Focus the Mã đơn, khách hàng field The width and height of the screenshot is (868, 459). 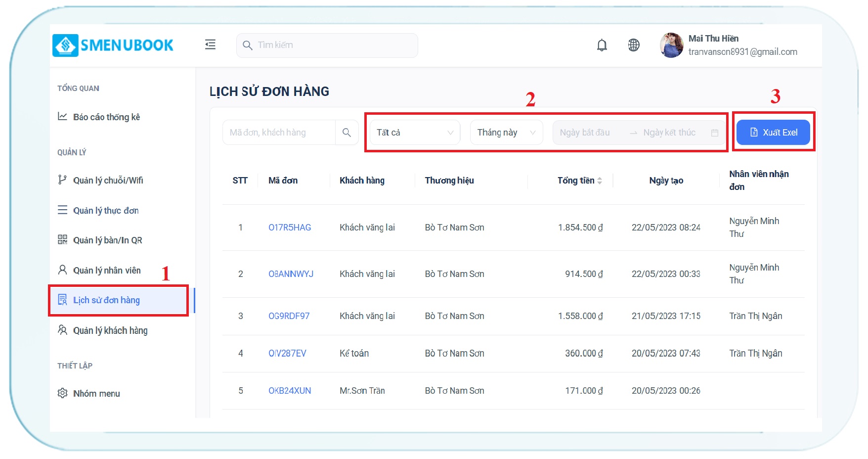pos(279,133)
